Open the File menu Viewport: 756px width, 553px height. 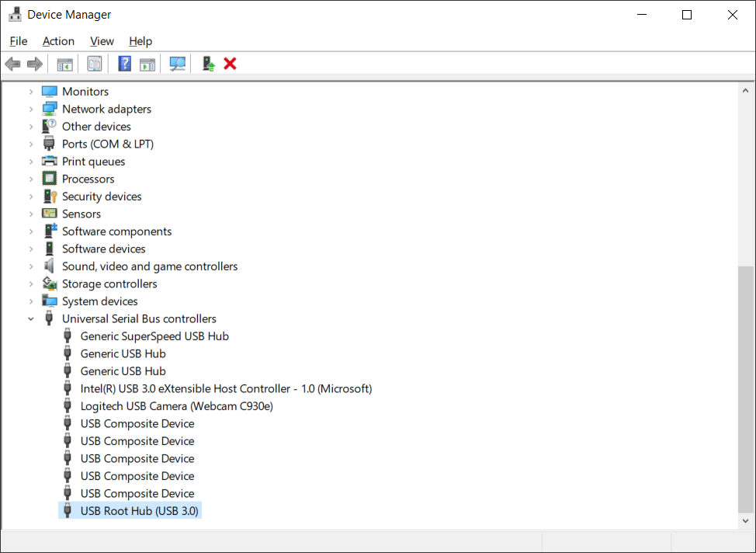(19, 41)
